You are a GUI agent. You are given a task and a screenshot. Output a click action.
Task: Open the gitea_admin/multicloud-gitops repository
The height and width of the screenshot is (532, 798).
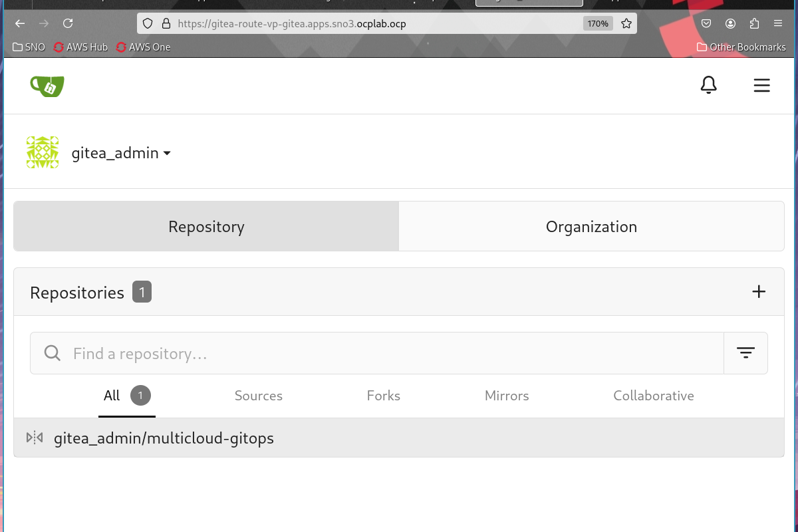(164, 438)
